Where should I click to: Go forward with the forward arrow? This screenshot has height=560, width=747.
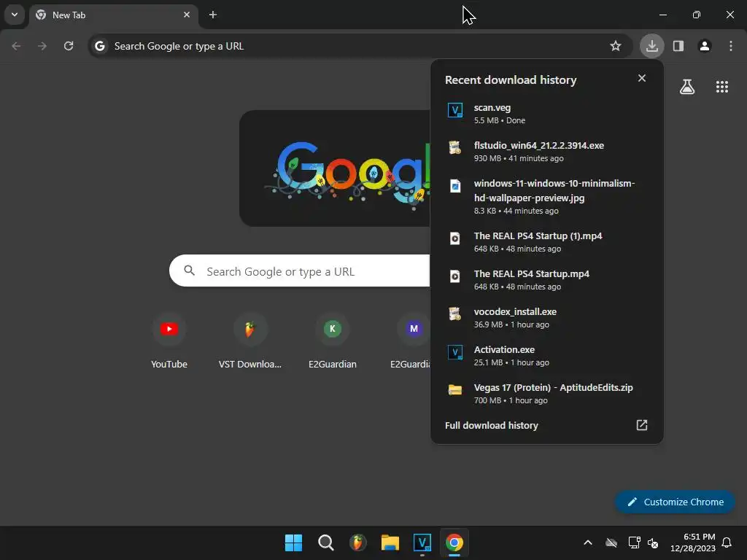pyautogui.click(x=42, y=46)
